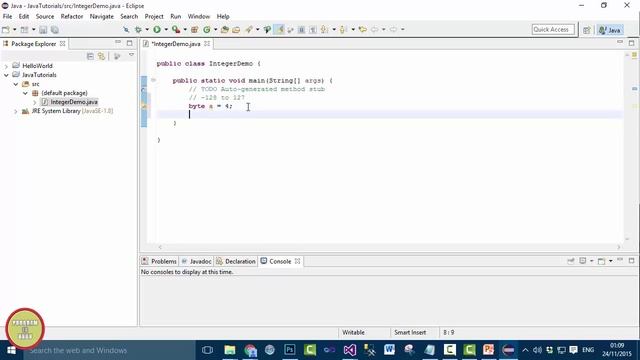Click in the Quick Access field
This screenshot has height=360, width=640.
point(553,29)
